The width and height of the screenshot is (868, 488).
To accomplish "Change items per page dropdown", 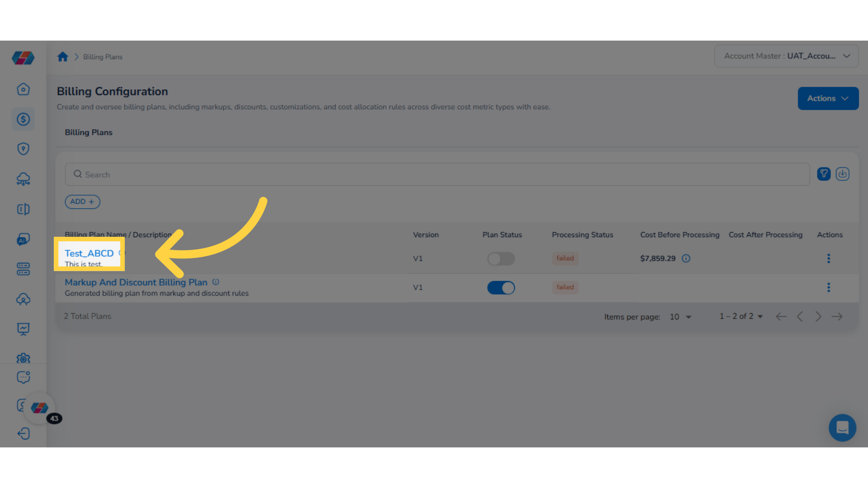I will click(x=680, y=317).
